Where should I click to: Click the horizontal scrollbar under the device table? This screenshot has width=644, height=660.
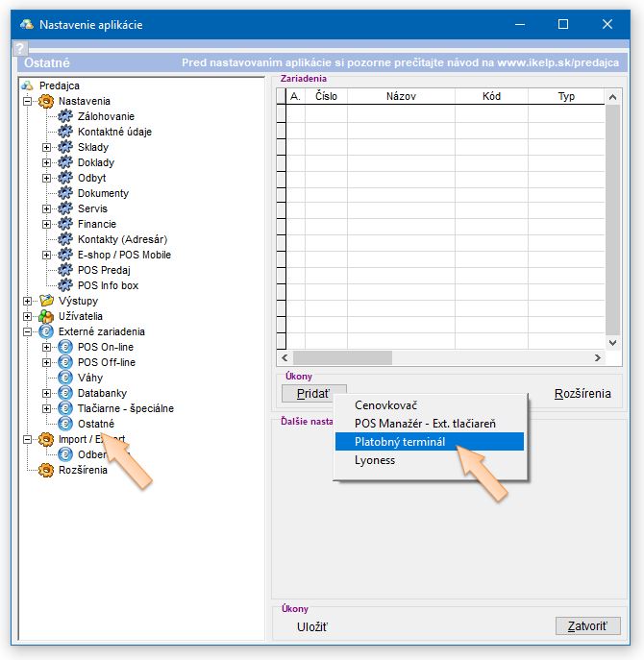(x=442, y=357)
